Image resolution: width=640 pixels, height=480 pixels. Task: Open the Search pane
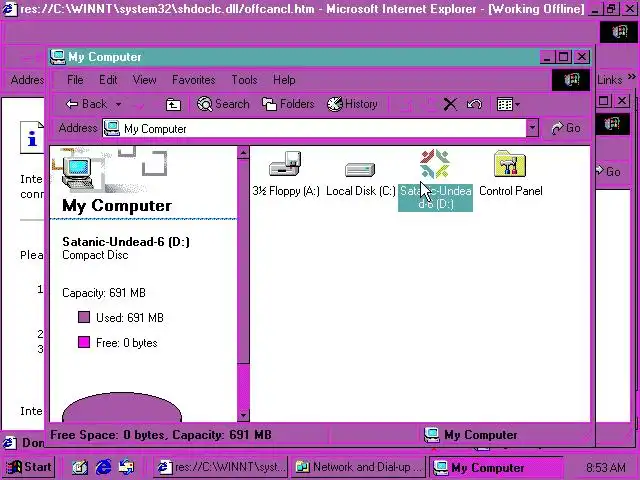[x=223, y=104]
